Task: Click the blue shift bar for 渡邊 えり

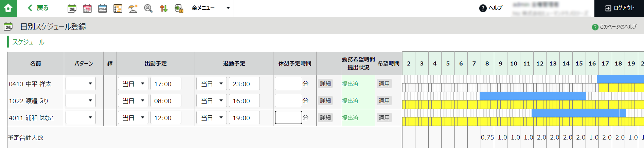Action: (x=533, y=96)
